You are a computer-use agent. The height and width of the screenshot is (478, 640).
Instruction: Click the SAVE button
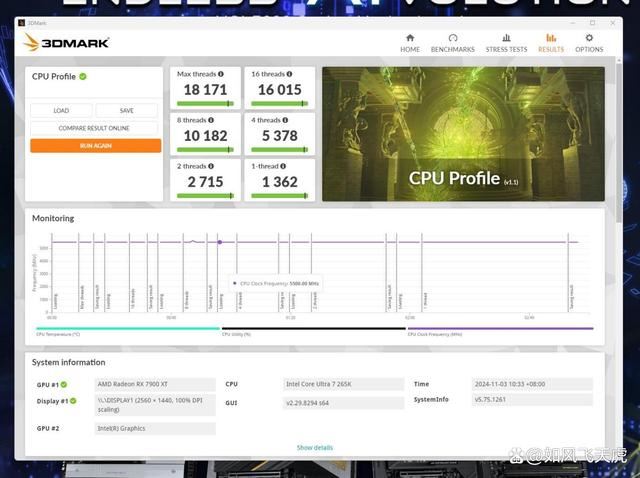pos(127,111)
